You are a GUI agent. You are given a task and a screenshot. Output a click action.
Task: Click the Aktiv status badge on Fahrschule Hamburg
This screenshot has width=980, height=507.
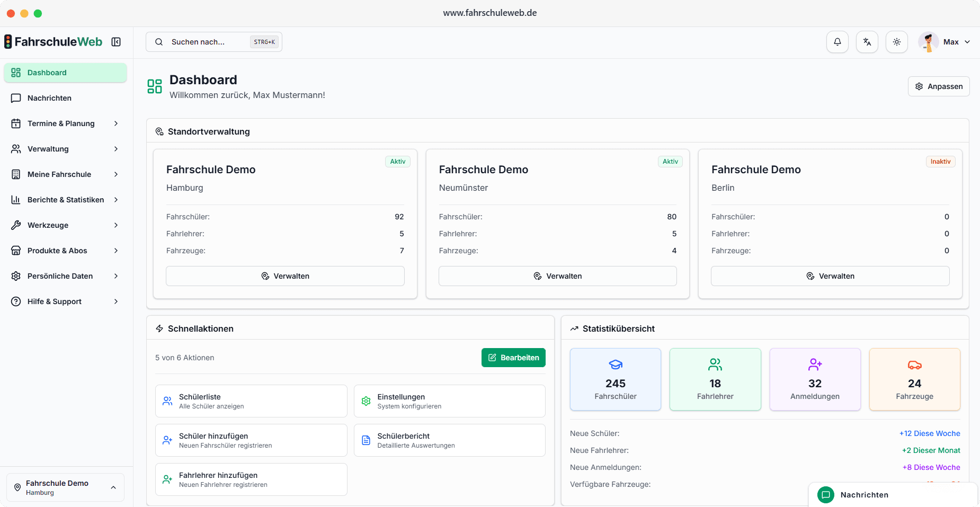397,161
